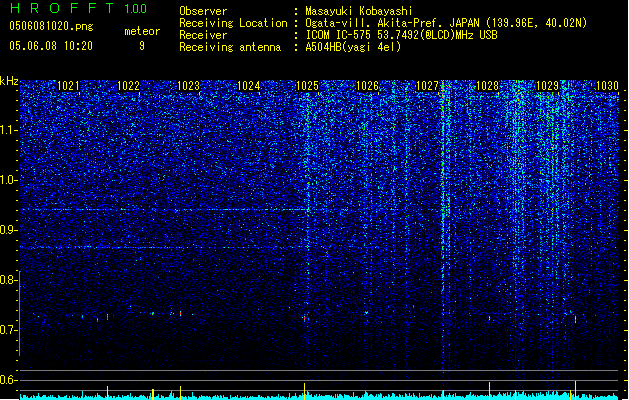Click the 1026 time axis marker
629x400 pixels.
[367, 86]
